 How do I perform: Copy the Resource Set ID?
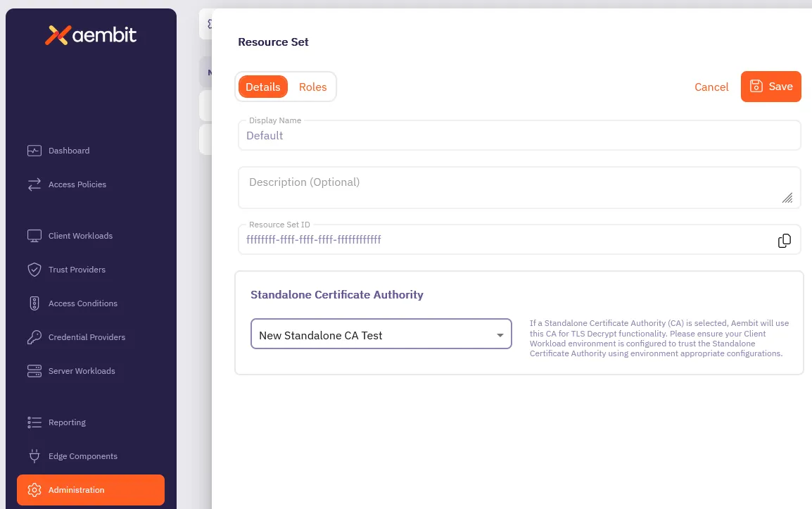pyautogui.click(x=785, y=241)
